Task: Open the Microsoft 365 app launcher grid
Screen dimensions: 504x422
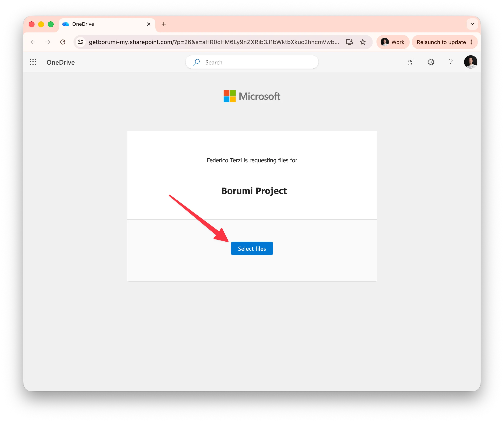Action: [x=33, y=62]
